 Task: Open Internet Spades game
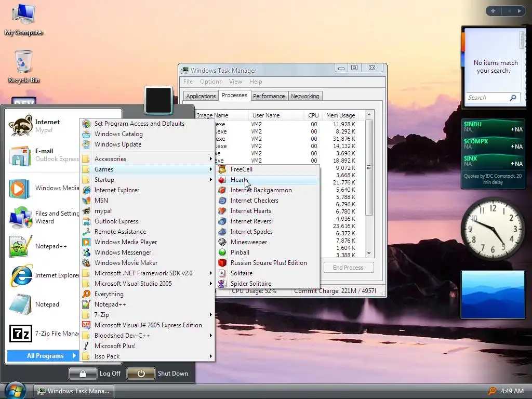[268, 231]
